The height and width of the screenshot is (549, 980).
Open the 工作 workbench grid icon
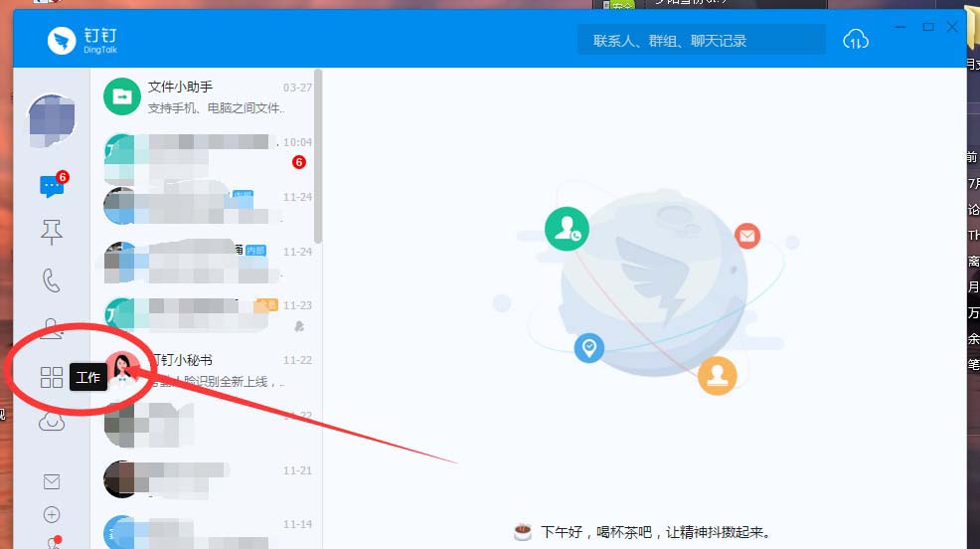[52, 377]
